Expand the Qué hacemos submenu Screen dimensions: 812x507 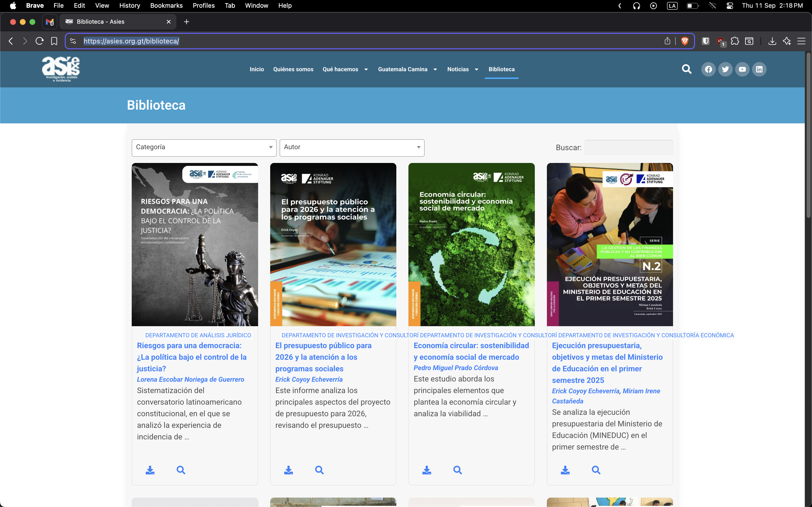(x=366, y=70)
